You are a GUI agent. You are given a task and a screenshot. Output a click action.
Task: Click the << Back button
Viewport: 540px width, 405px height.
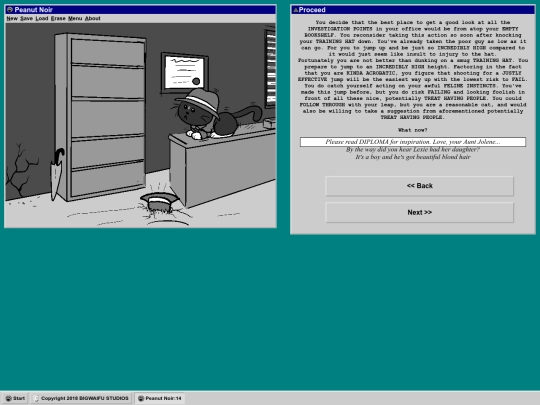419,186
